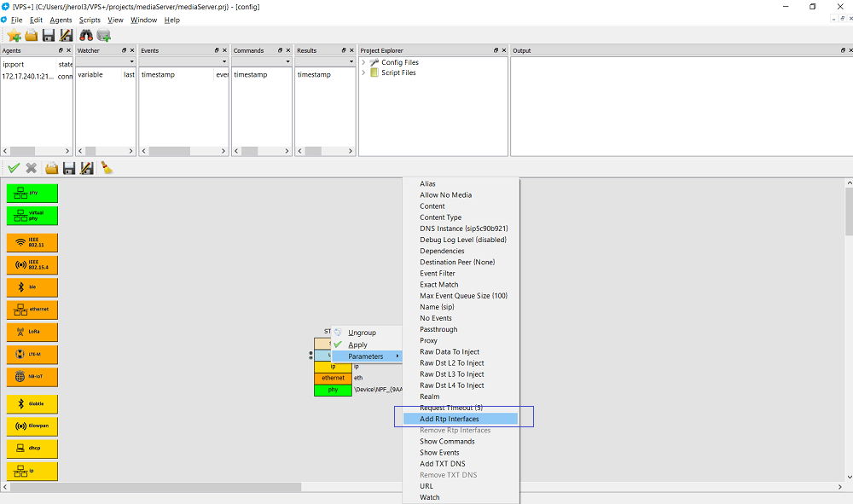Choose Show Commands from the context menu
Screen dimensions: 853x504
click(447, 441)
